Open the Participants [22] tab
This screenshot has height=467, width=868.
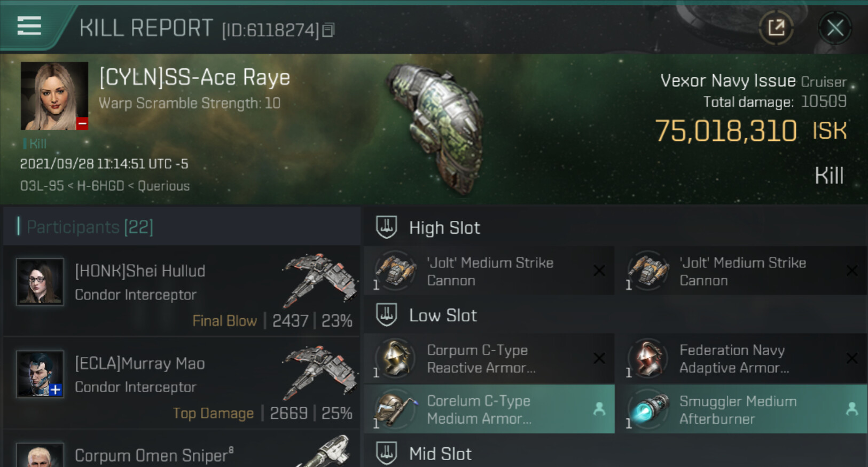(90, 227)
